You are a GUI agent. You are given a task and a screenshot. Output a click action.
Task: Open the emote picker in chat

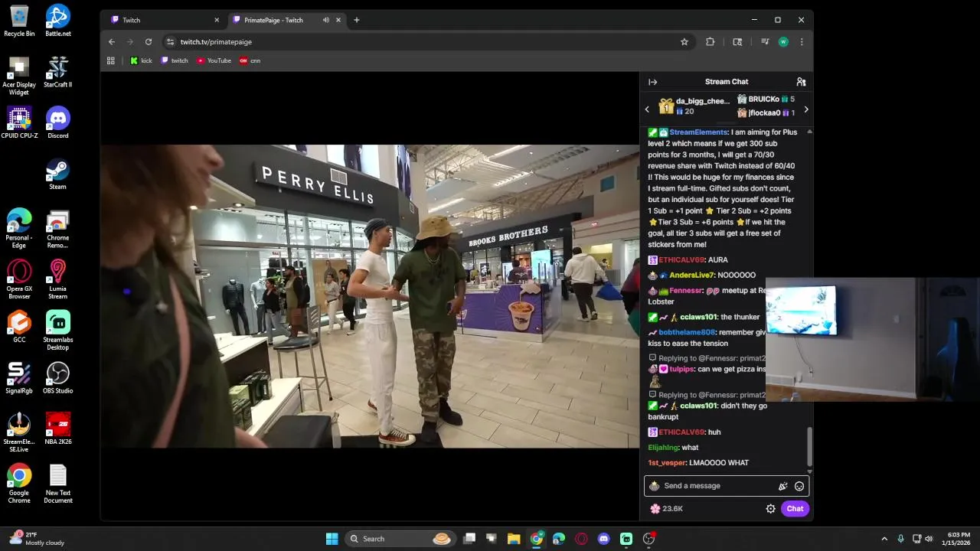[799, 486]
